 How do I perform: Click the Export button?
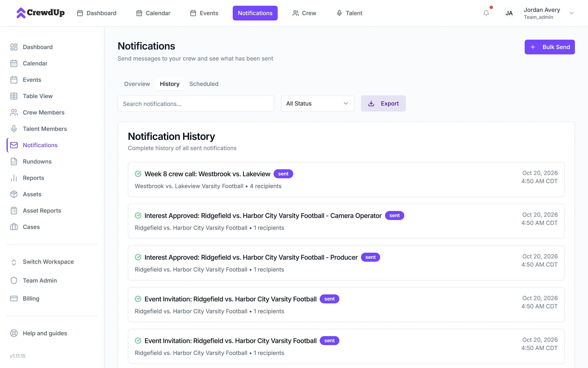[x=383, y=103]
